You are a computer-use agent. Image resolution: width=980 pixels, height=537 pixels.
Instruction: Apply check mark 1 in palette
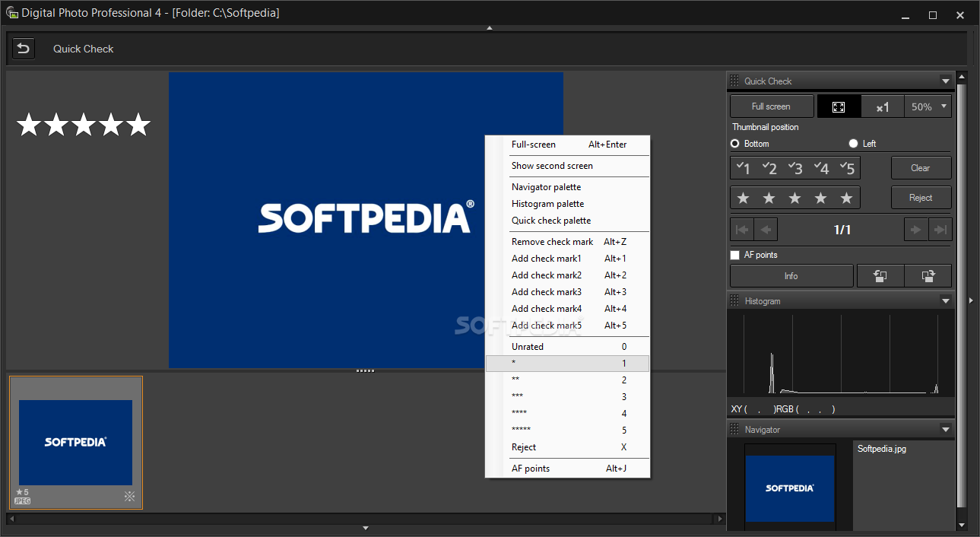[744, 168]
